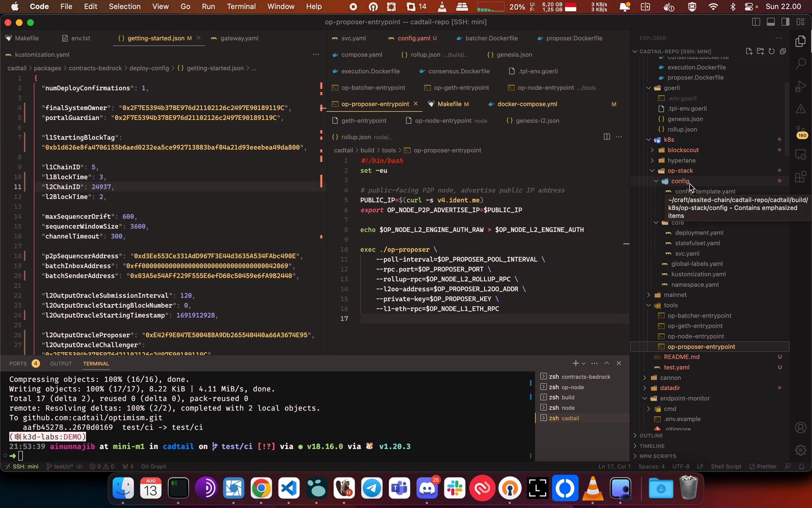Collapse all folders in explorer

click(783, 52)
